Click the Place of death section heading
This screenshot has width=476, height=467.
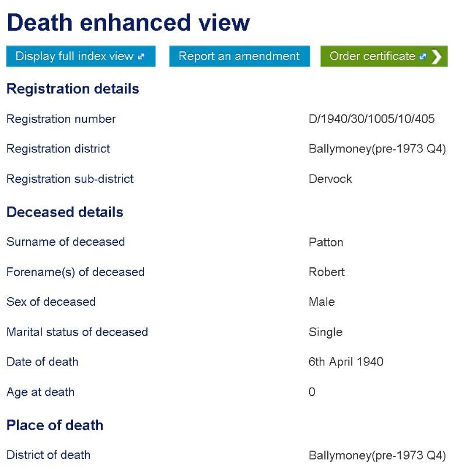coord(55,425)
